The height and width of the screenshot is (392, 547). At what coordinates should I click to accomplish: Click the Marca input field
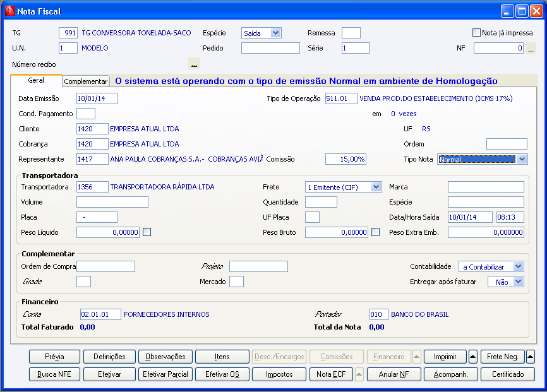point(486,187)
